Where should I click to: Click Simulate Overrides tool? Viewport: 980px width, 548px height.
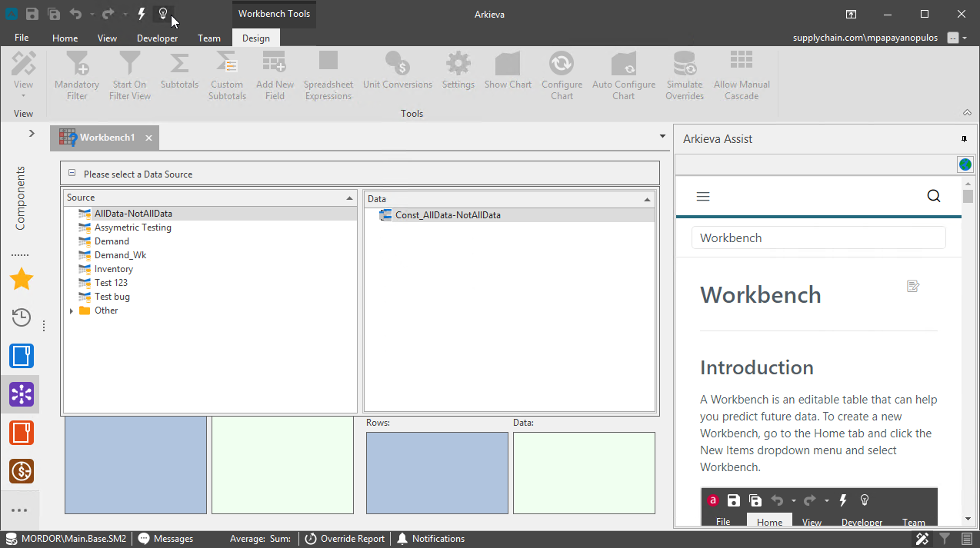coord(685,75)
